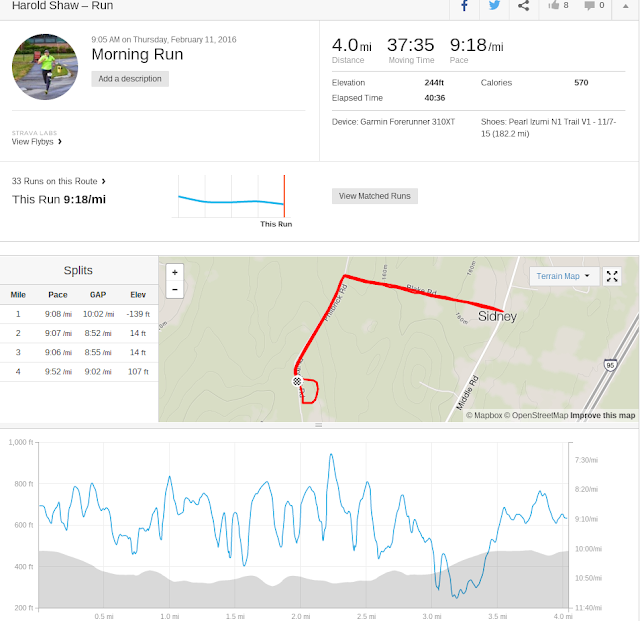The height and width of the screenshot is (621, 640).
Task: Collapse the header with the up arrow
Action: click(x=625, y=6)
